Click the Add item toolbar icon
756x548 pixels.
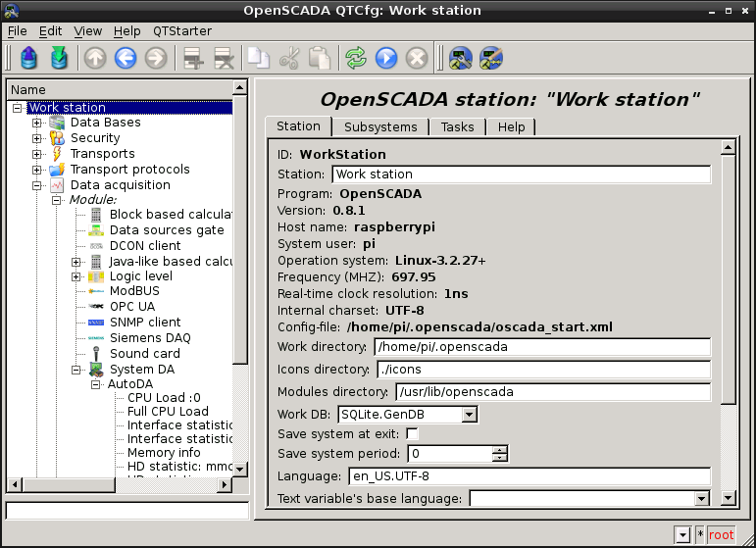[193, 58]
